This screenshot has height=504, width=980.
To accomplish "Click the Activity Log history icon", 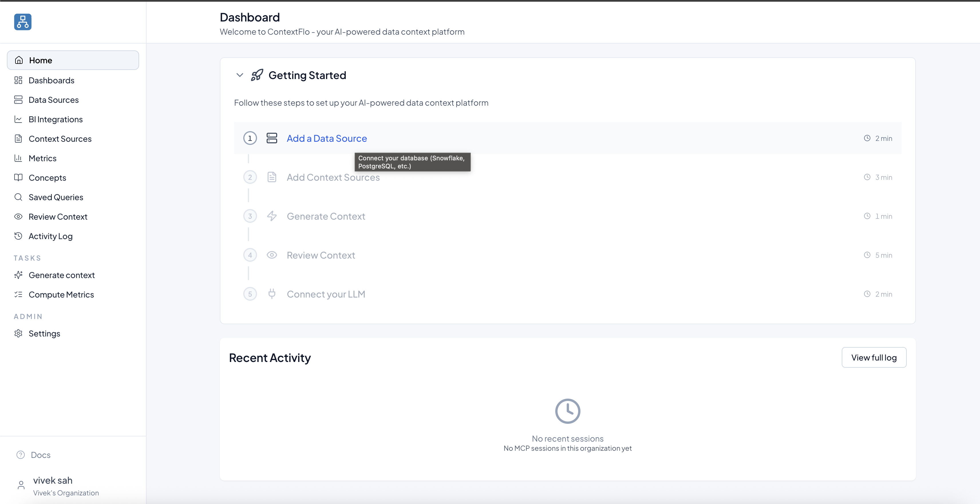I will (19, 236).
